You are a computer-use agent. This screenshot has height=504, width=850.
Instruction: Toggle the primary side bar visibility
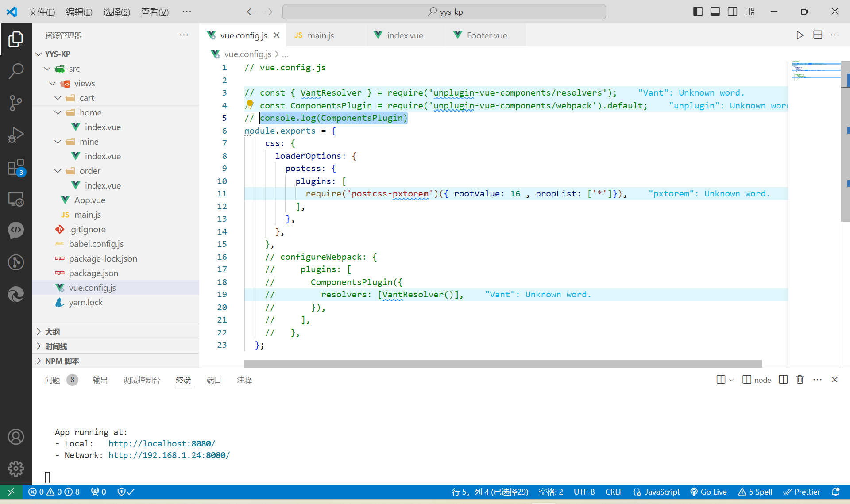[698, 12]
